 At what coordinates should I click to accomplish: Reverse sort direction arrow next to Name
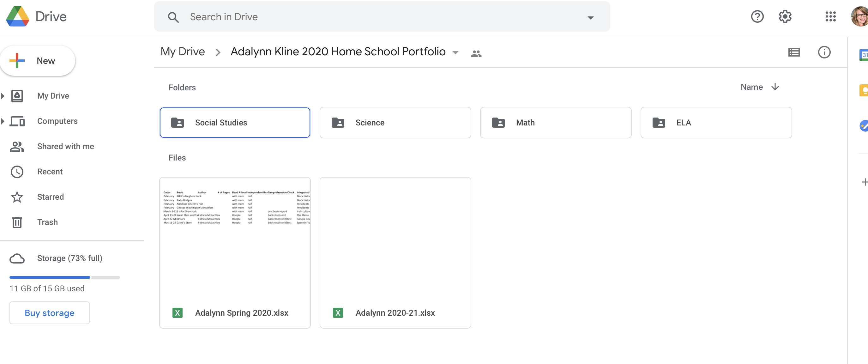click(775, 87)
